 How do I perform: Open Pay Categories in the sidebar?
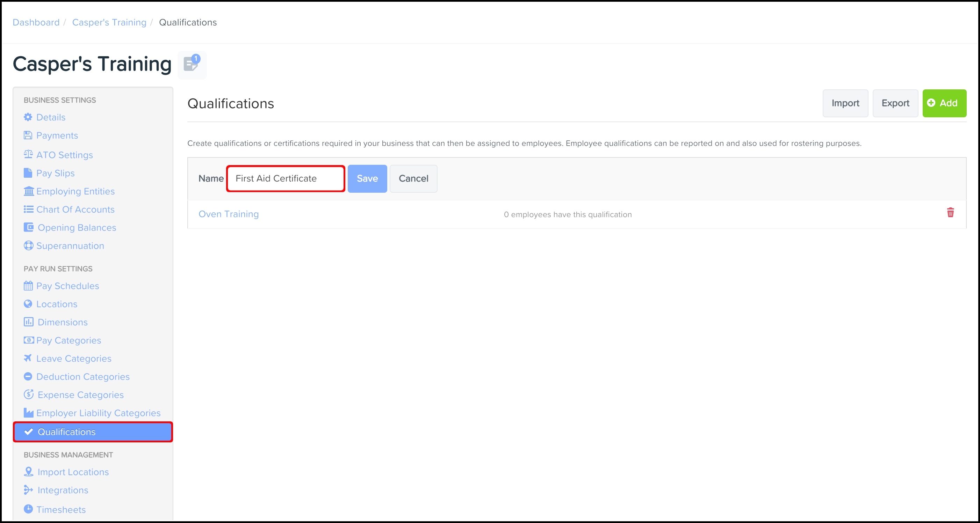[69, 340]
